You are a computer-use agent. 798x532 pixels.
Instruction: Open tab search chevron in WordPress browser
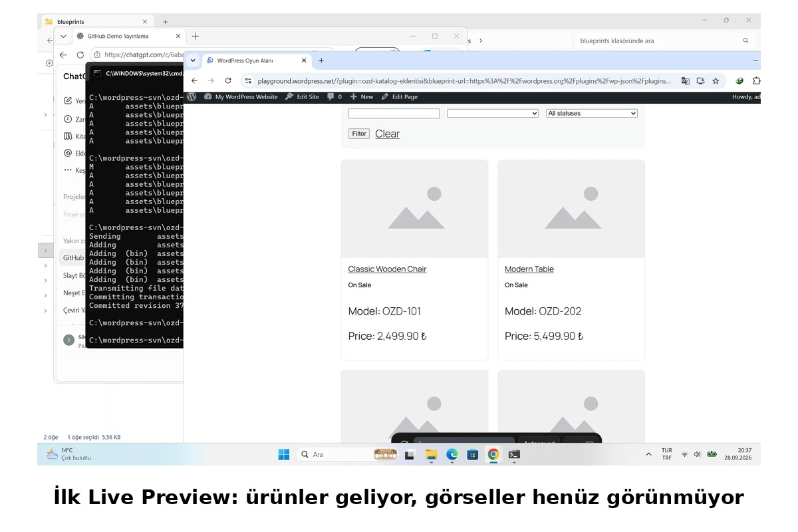(193, 61)
